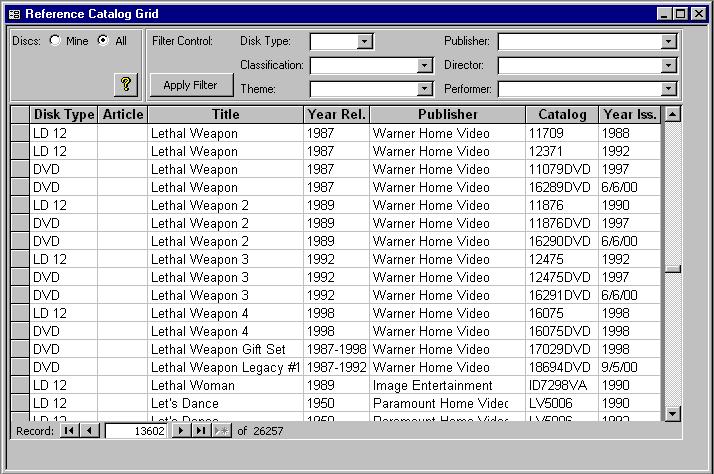Viewport: 714px width, 474px height.
Task: Click the Title column header
Action: [225, 115]
